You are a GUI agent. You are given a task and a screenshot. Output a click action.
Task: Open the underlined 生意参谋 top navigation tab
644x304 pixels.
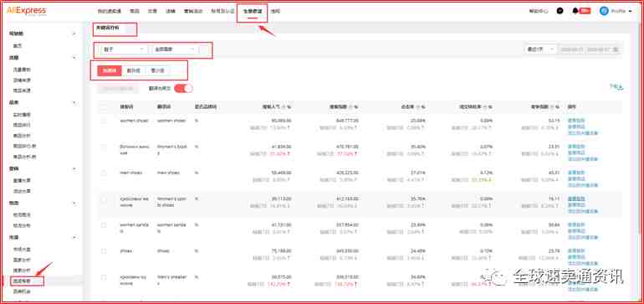click(x=253, y=12)
